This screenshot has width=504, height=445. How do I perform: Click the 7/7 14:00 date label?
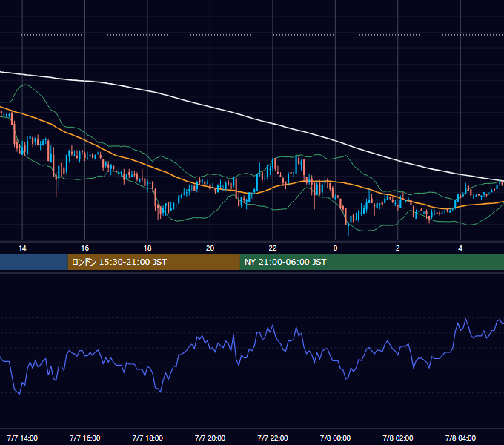22,438
